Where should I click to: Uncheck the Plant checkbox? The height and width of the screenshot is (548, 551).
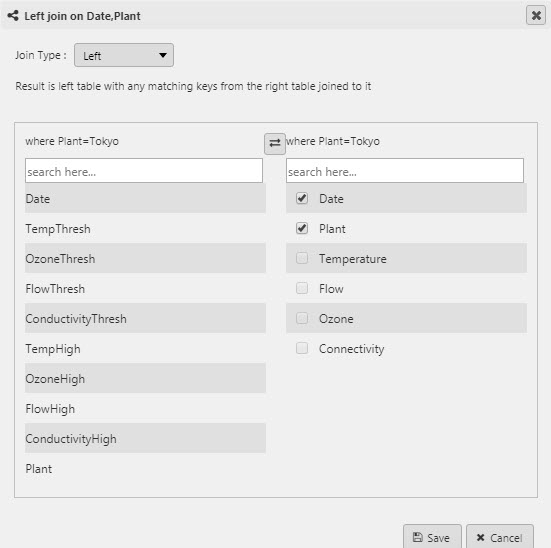[302, 228]
